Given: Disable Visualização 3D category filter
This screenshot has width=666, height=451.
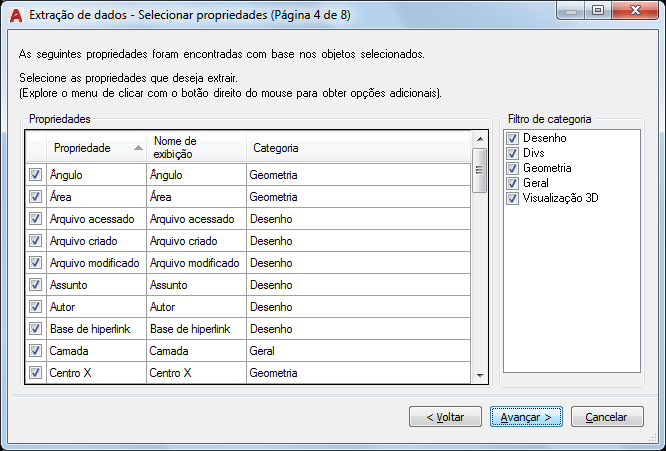Looking at the screenshot, I should (512, 198).
